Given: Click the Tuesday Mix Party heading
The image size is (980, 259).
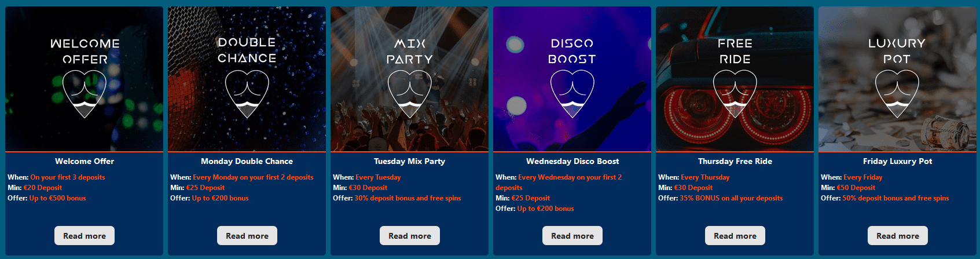Looking at the screenshot, I should pyautogui.click(x=410, y=161).
